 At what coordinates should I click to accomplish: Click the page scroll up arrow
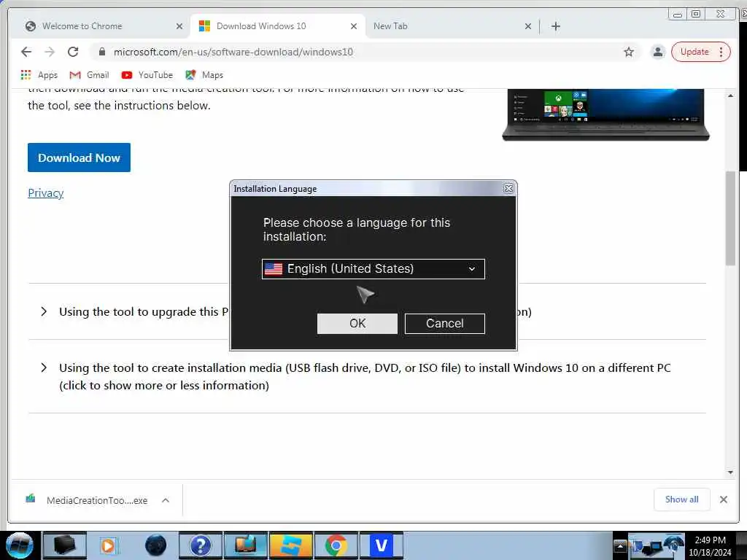(730, 96)
